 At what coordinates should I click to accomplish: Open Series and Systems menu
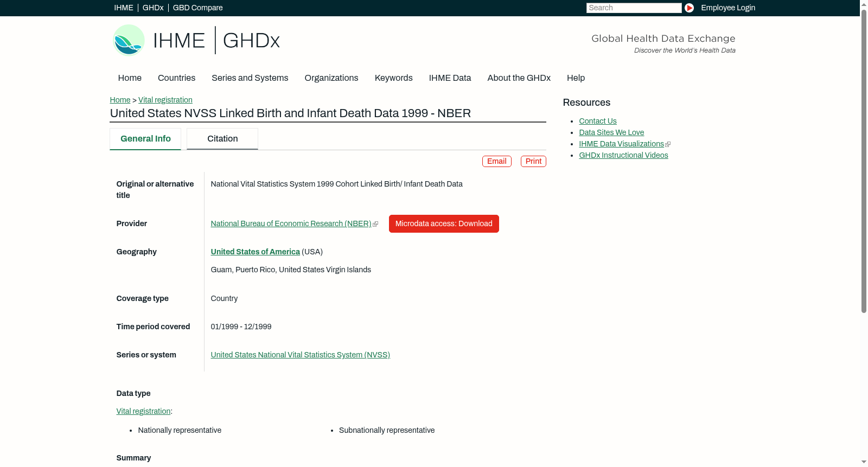pos(250,78)
